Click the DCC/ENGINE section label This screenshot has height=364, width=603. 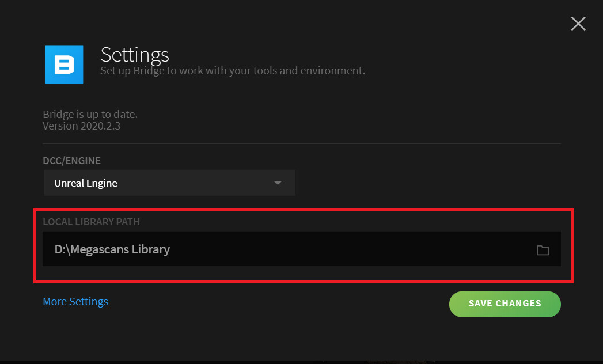[71, 161]
